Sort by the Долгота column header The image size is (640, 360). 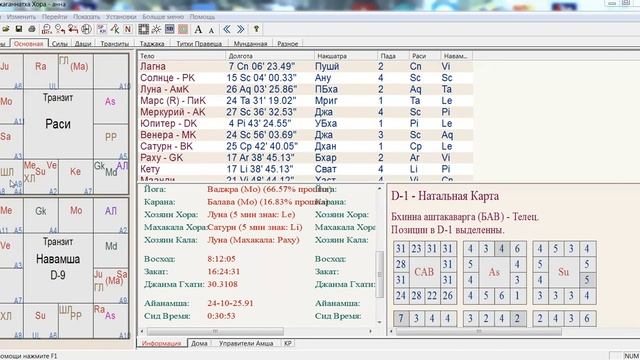[x=269, y=56]
